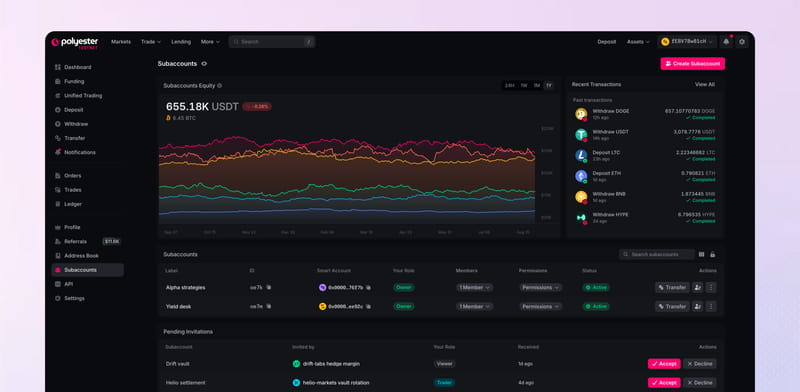
Task: Go to Funding in the sidebar
Action: [x=87, y=81]
